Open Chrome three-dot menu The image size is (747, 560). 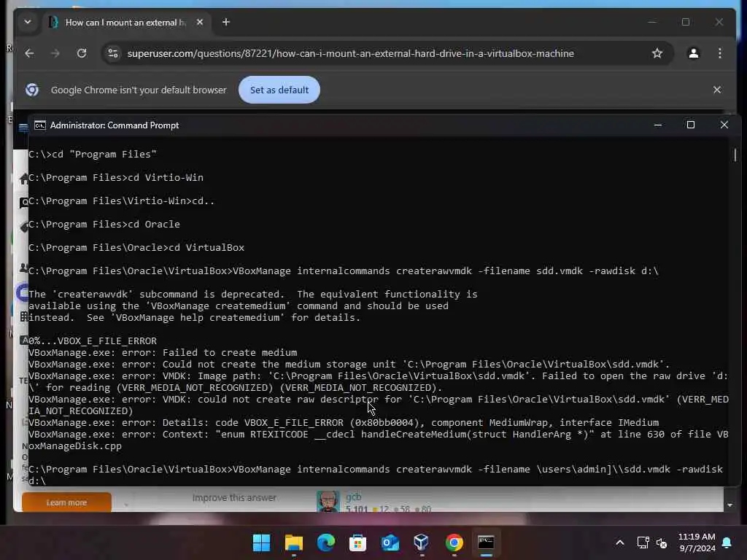[720, 53]
